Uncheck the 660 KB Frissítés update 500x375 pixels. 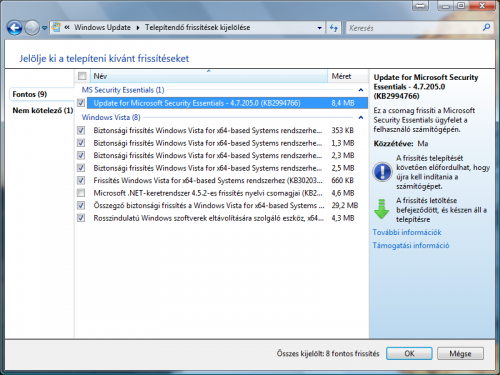click(x=81, y=180)
